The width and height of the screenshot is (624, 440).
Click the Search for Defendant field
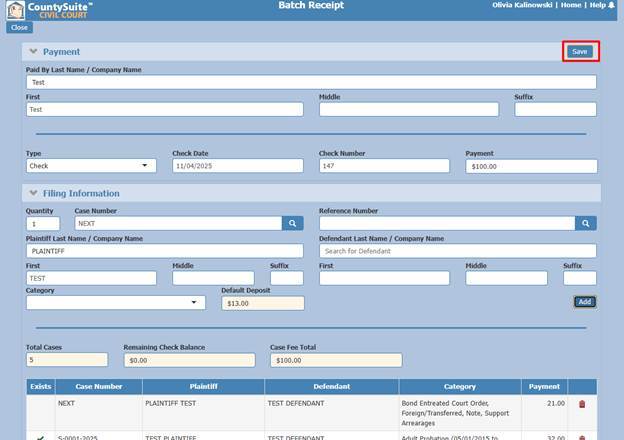[x=458, y=251]
